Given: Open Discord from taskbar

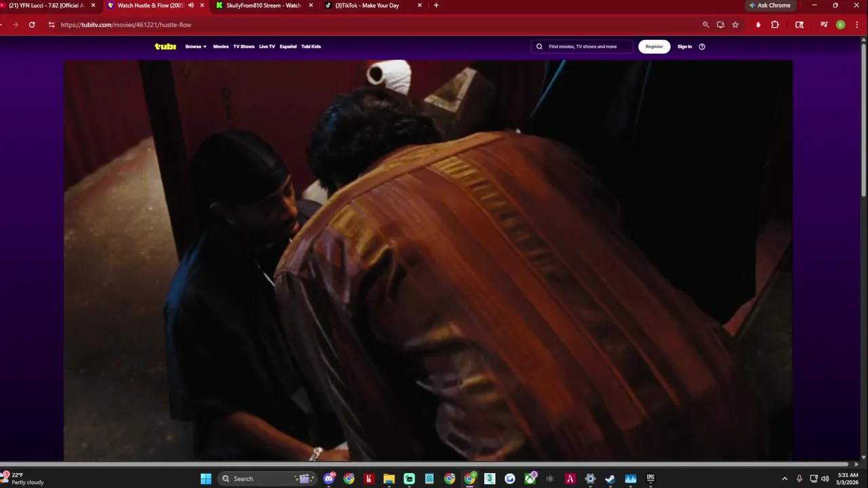Looking at the screenshot, I should tap(330, 479).
